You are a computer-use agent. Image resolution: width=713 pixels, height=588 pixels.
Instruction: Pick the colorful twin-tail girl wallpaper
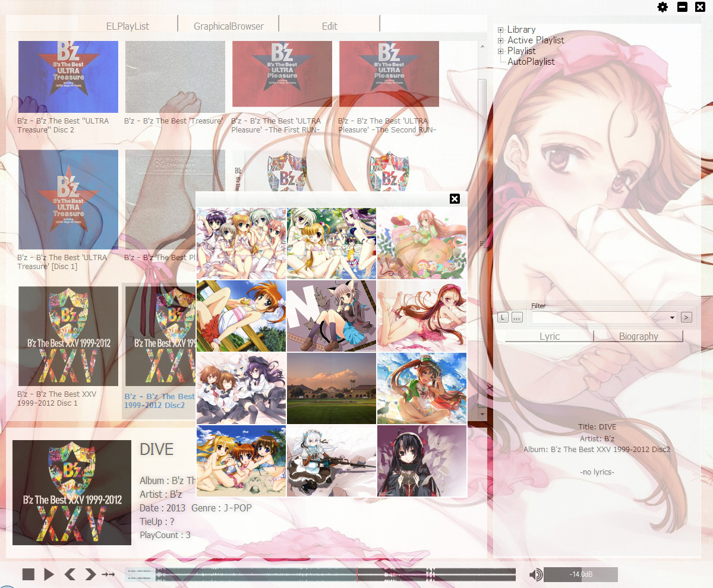point(422,388)
